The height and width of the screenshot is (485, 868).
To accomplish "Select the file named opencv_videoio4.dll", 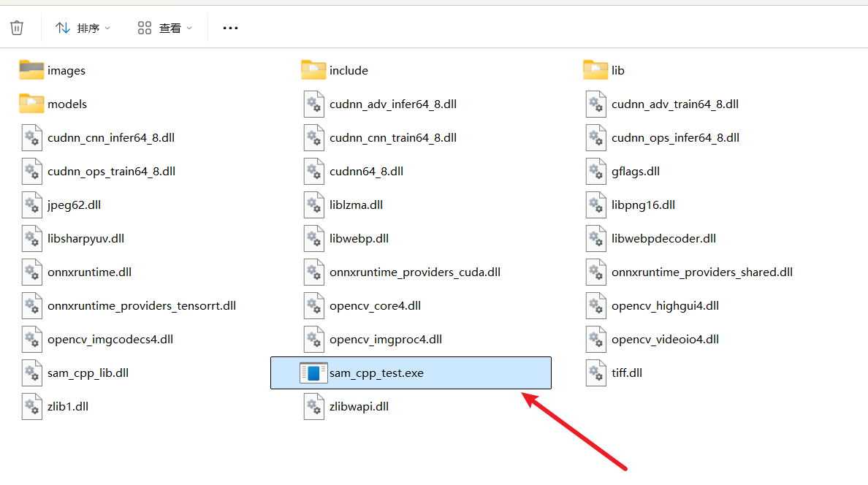I will click(x=665, y=339).
